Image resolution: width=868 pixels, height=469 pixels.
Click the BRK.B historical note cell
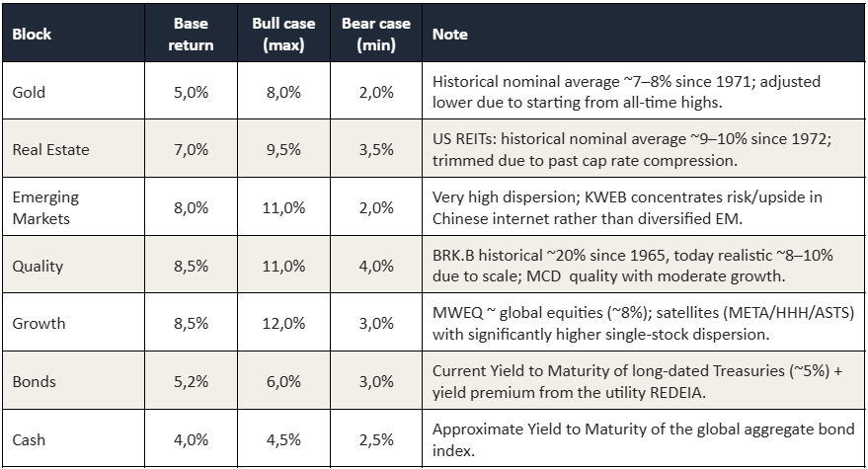click(x=643, y=265)
